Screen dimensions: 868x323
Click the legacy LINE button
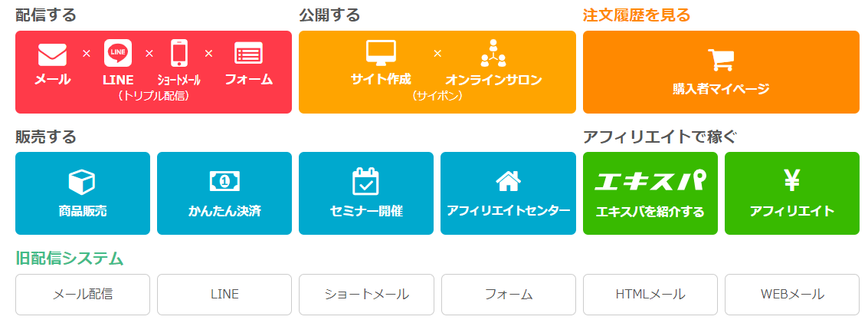tap(224, 294)
